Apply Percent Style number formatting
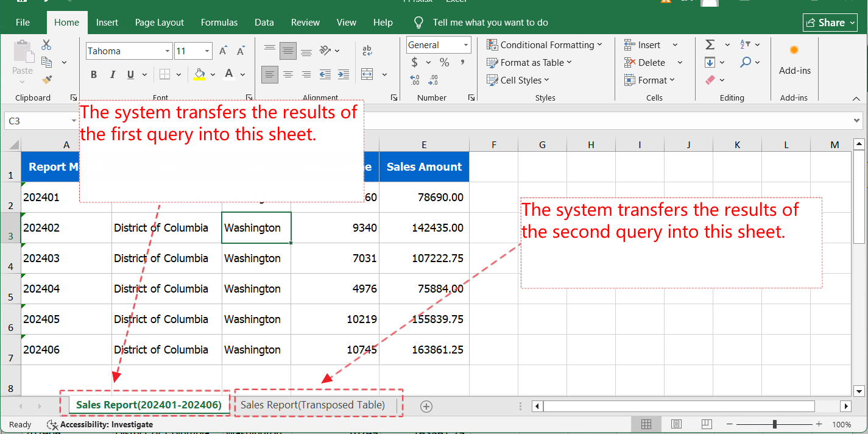The image size is (868, 434). [x=445, y=62]
